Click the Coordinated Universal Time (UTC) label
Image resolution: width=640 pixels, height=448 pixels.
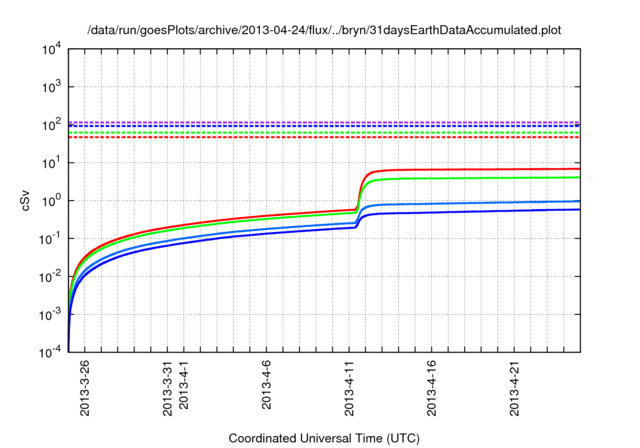(324, 438)
